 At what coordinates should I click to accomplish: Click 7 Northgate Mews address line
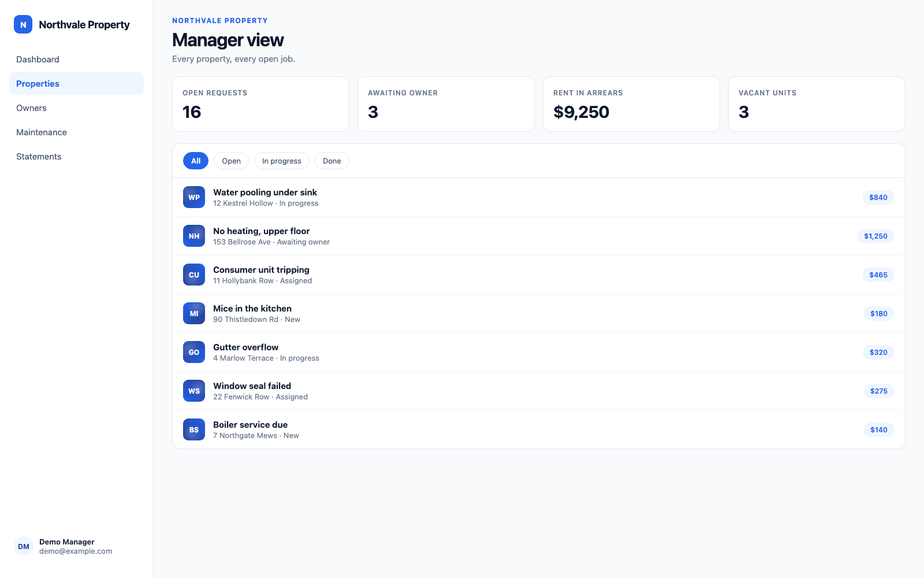click(x=256, y=436)
